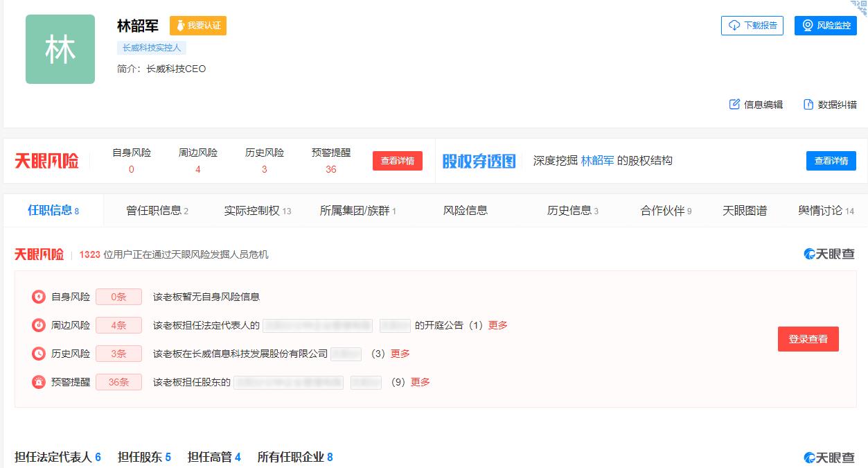The image size is (868, 468).
Task: Switch to the 所属集团/族群 tab
Action: (358, 211)
